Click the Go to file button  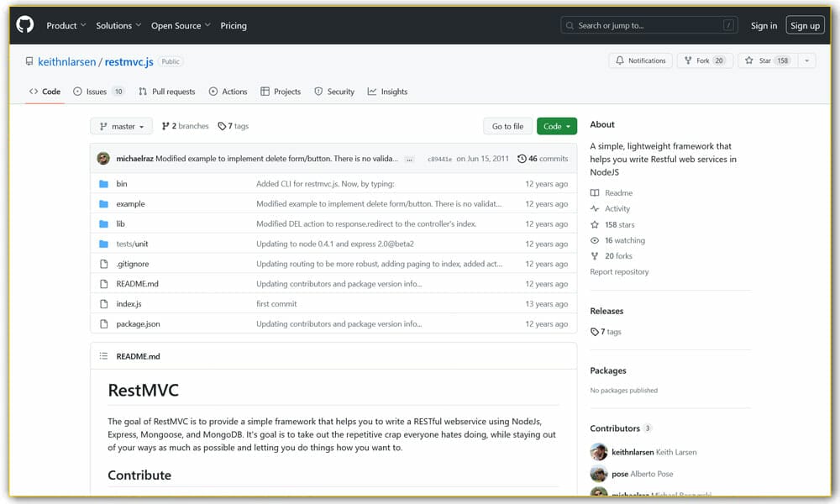coord(507,126)
